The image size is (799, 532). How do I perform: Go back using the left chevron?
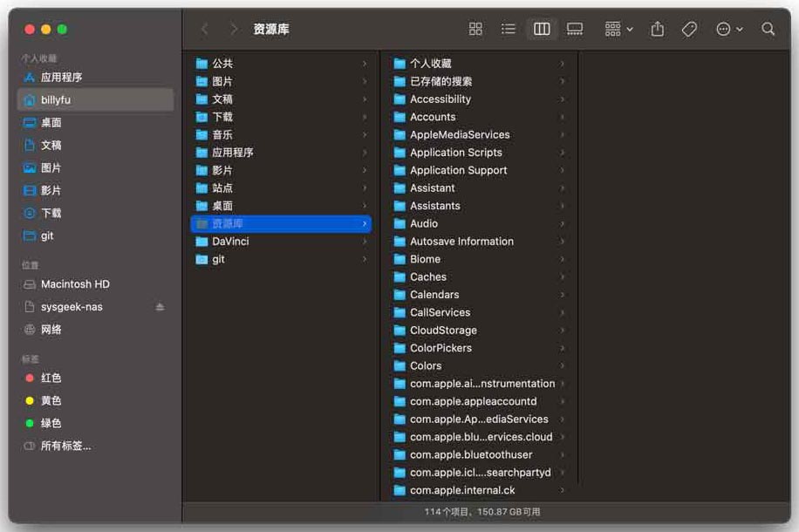pyautogui.click(x=205, y=29)
